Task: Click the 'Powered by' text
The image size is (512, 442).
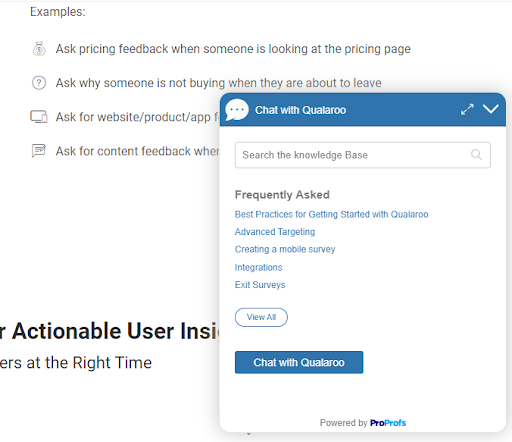Action: 343,423
